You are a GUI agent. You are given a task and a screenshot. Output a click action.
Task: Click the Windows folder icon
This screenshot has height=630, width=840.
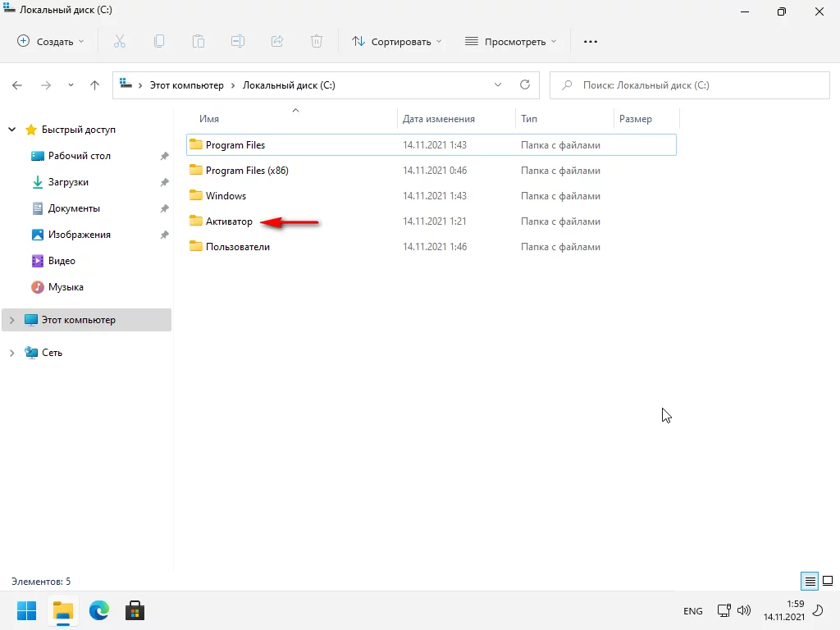tap(196, 195)
